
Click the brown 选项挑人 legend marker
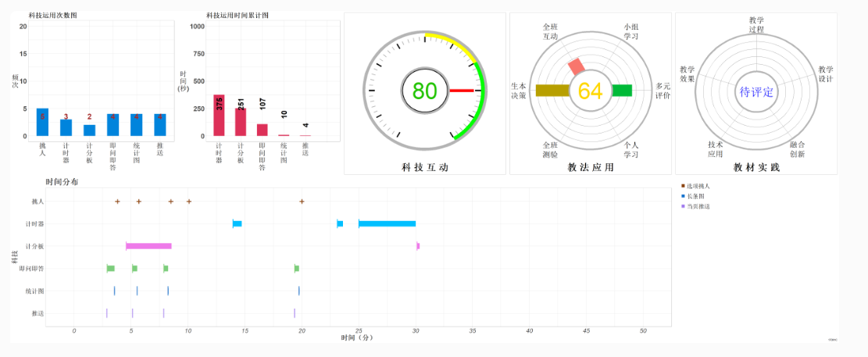[683, 186]
